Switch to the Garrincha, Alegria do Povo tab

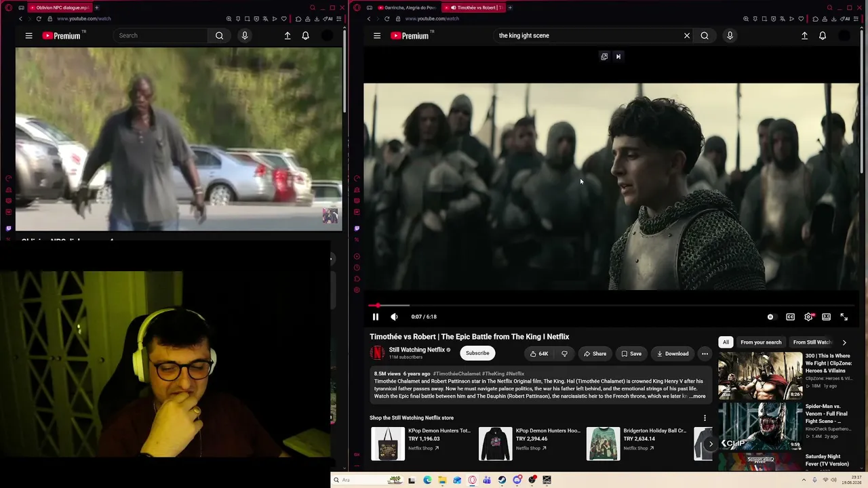pyautogui.click(x=407, y=7)
